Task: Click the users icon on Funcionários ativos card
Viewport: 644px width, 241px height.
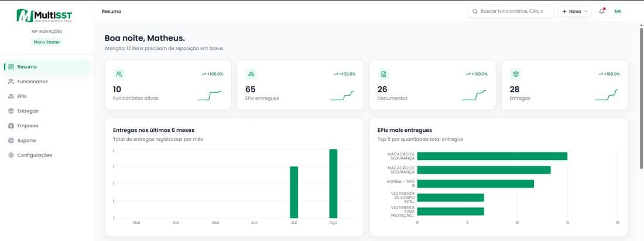Action: (x=119, y=74)
